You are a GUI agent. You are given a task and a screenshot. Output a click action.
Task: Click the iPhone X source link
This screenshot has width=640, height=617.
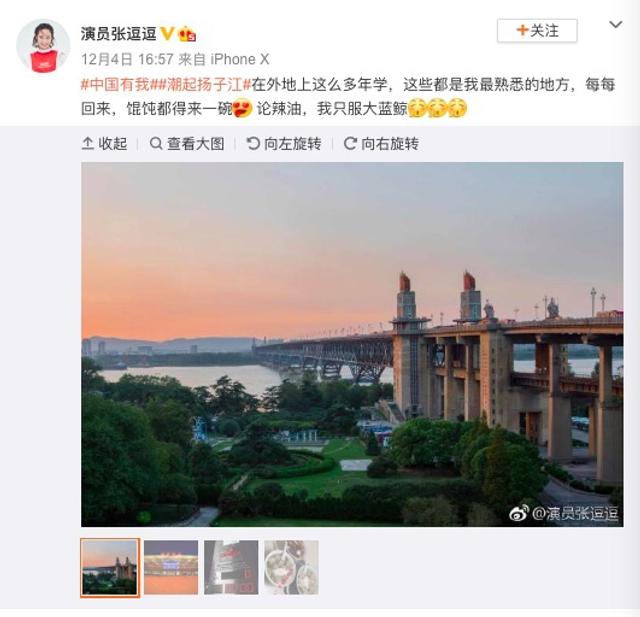(240, 60)
